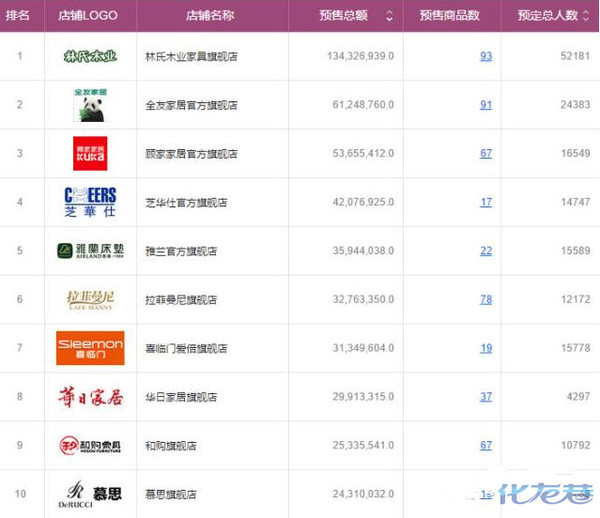Click the 预定总人数 column header text

click(x=548, y=15)
